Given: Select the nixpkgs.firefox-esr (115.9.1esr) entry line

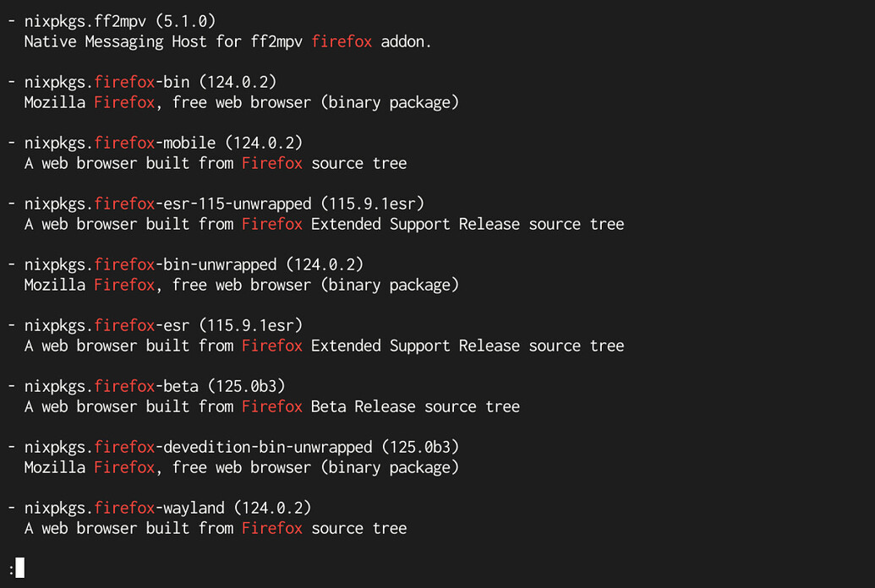Looking at the screenshot, I should pyautogui.click(x=163, y=325).
